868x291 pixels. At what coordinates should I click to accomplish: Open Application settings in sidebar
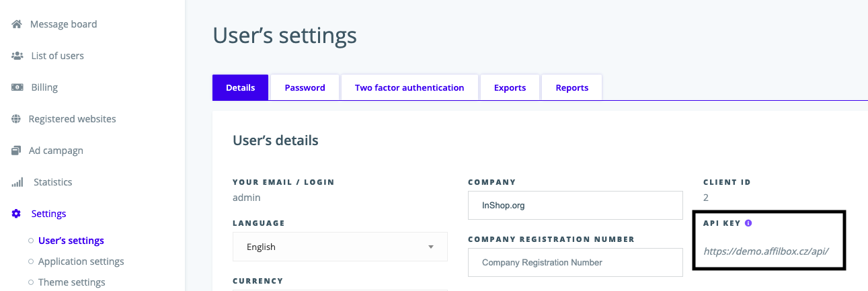pyautogui.click(x=81, y=261)
